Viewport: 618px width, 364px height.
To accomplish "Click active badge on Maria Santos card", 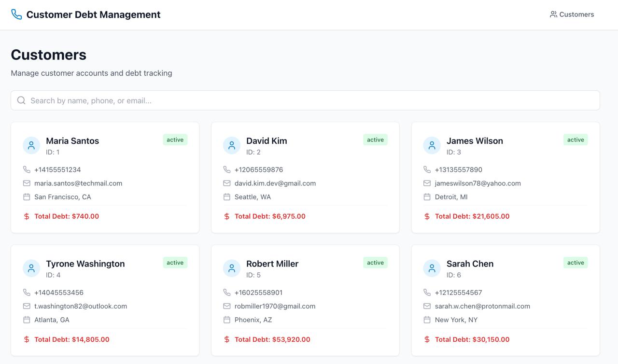I will pos(175,140).
